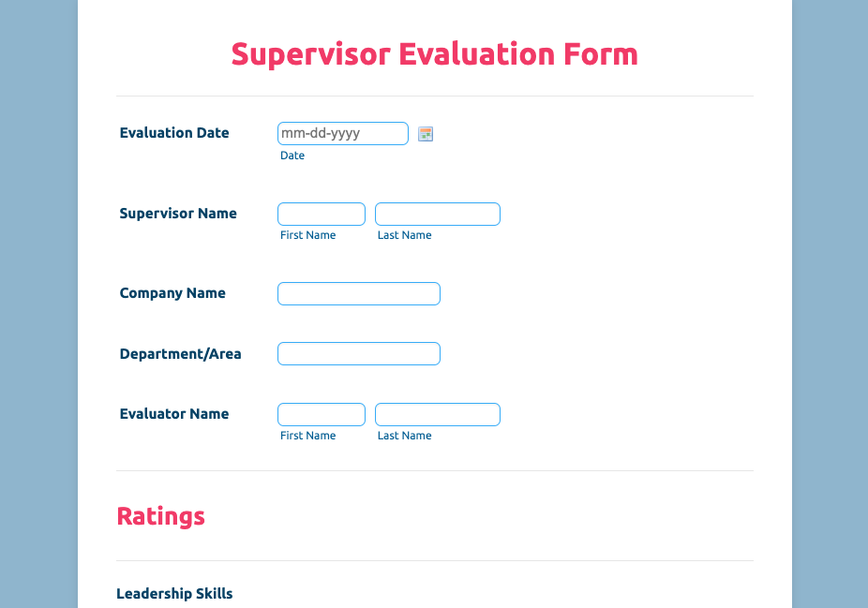This screenshot has width=868, height=608.
Task: Click the Company Name label
Action: click(x=172, y=293)
